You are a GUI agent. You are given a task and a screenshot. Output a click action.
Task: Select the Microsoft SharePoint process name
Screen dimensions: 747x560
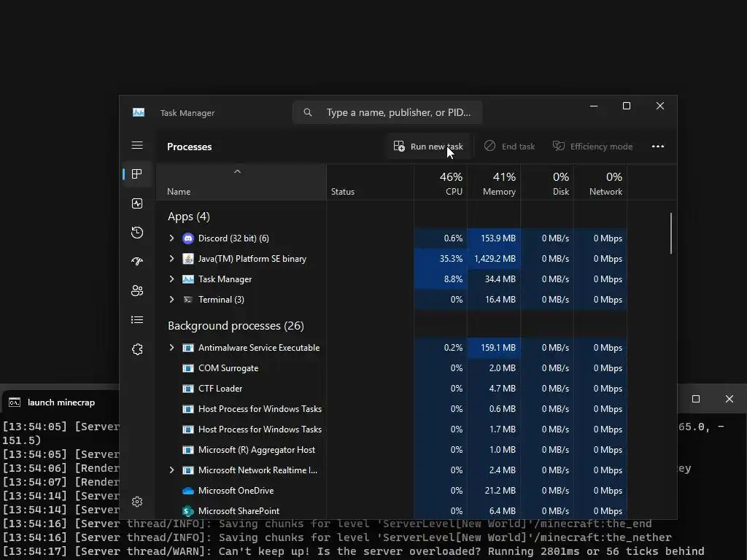(x=239, y=511)
